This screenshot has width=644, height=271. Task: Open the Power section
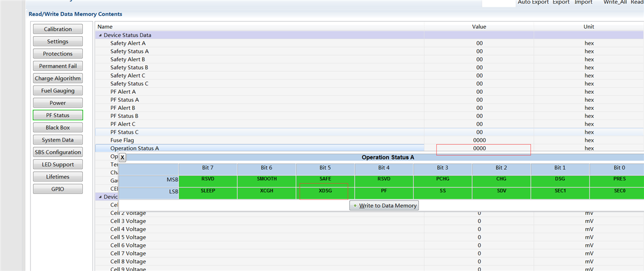pyautogui.click(x=58, y=103)
